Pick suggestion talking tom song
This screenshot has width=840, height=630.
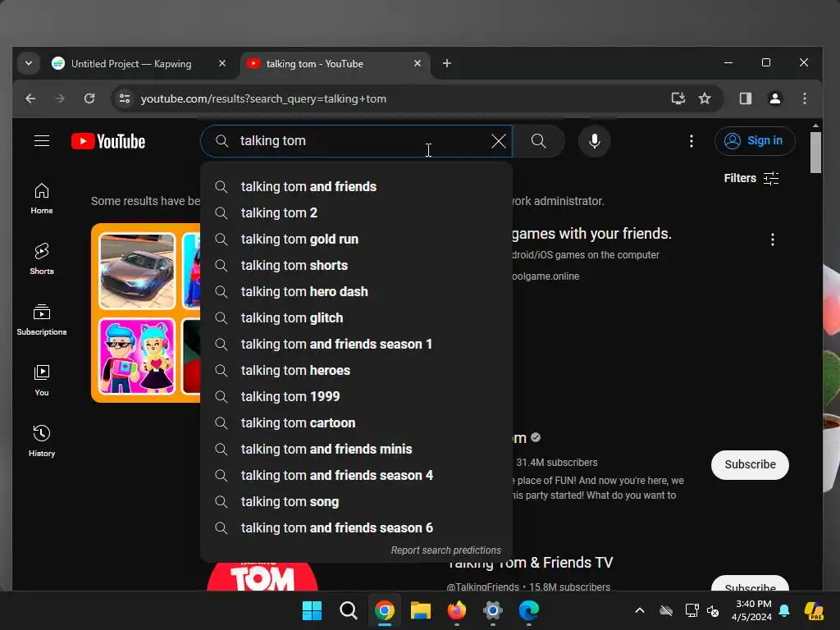pyautogui.click(x=356, y=501)
